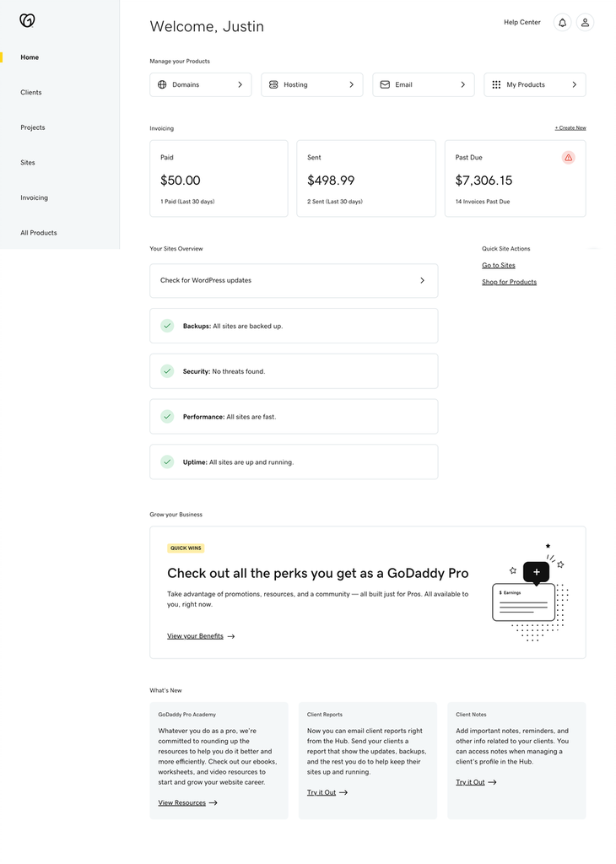The width and height of the screenshot is (616, 864).
Task: Open the Go to Sites link
Action: 498,266
